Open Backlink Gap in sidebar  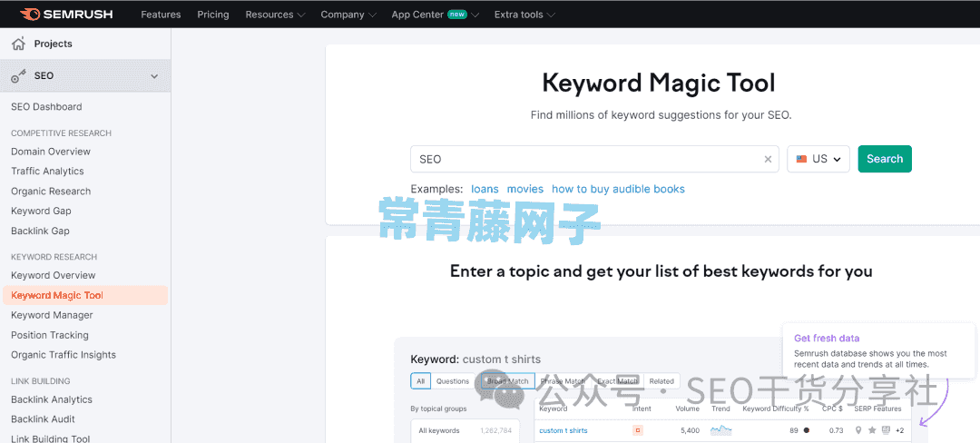coord(40,231)
